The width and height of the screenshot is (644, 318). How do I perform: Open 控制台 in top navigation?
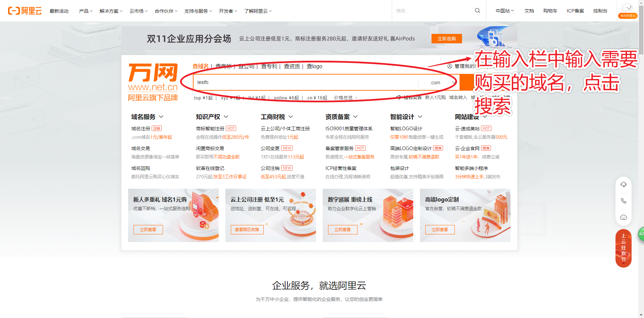pos(600,11)
